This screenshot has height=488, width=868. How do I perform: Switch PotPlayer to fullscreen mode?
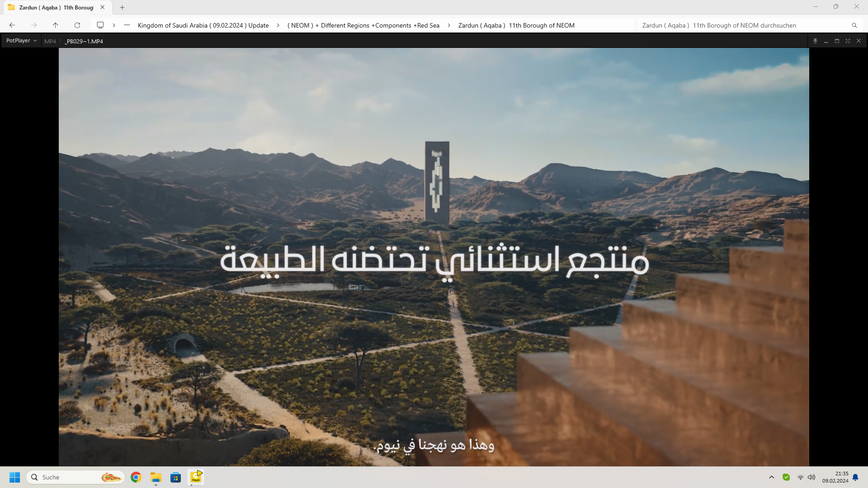click(848, 41)
